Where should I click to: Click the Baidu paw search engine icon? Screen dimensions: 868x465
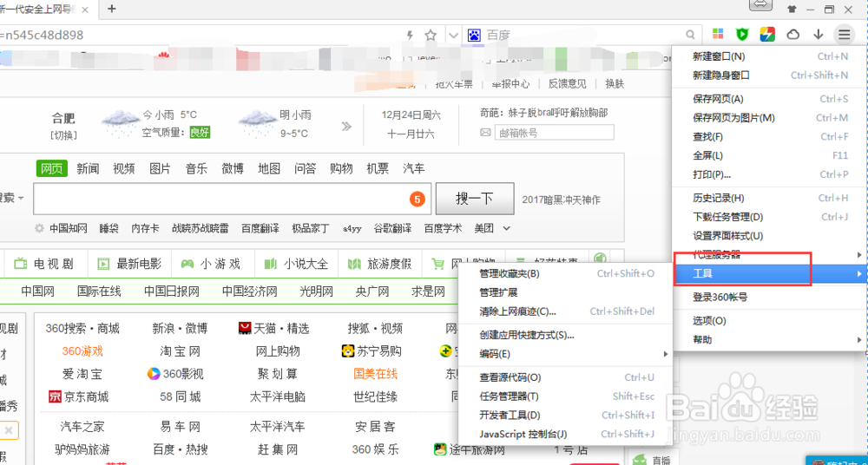(x=475, y=36)
